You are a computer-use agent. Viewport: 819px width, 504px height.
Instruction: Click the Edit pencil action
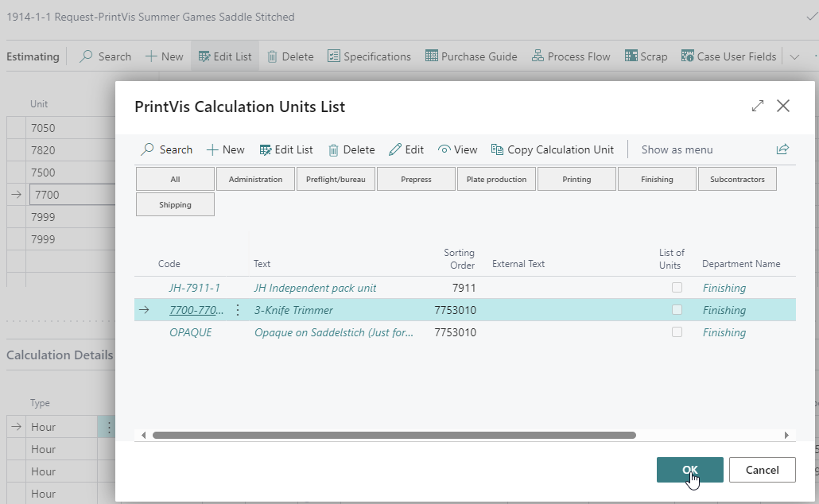tap(406, 150)
